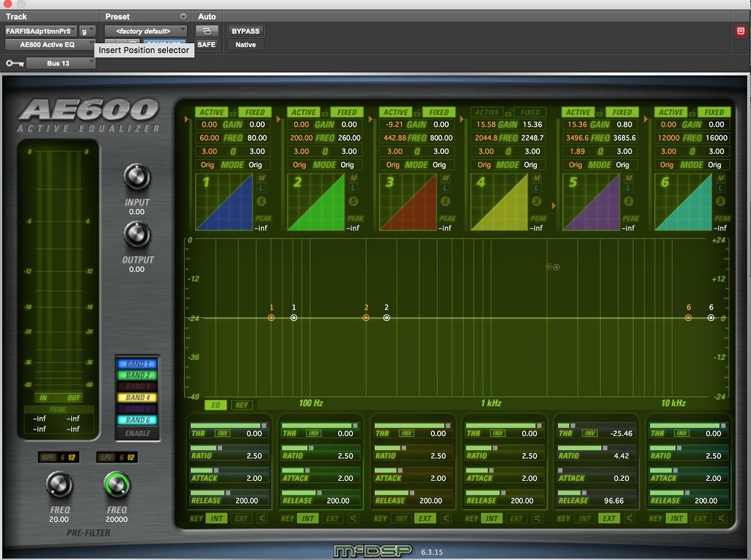Click the band 5 RATIO slider

(597, 448)
